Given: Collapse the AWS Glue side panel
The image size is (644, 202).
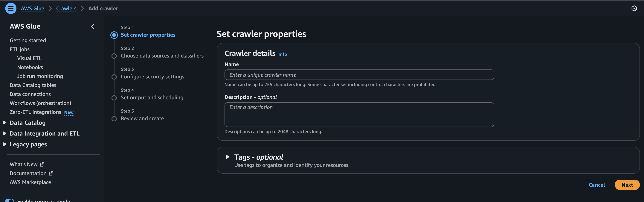Looking at the screenshot, I should click(93, 27).
